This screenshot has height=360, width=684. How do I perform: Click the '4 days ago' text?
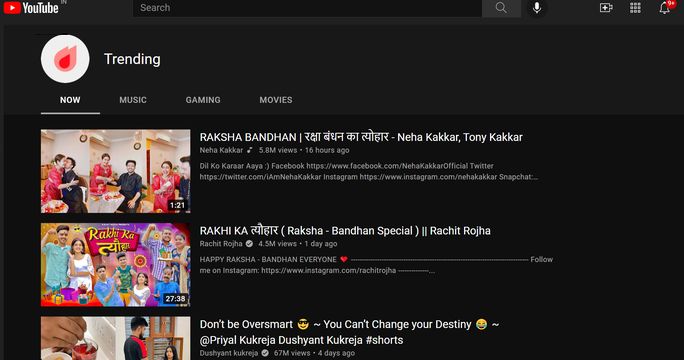click(x=336, y=353)
